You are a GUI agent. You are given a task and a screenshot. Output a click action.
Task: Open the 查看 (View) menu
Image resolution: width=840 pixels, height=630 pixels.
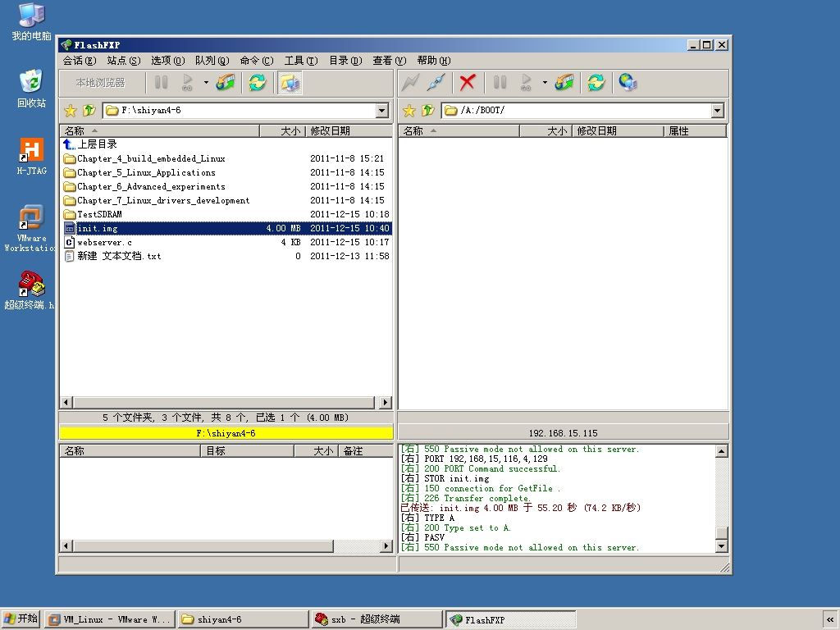(x=390, y=61)
